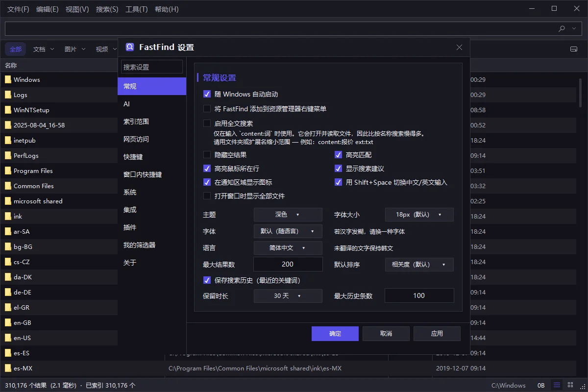
Task: Click the es-ES folder icon
Action: (8, 353)
